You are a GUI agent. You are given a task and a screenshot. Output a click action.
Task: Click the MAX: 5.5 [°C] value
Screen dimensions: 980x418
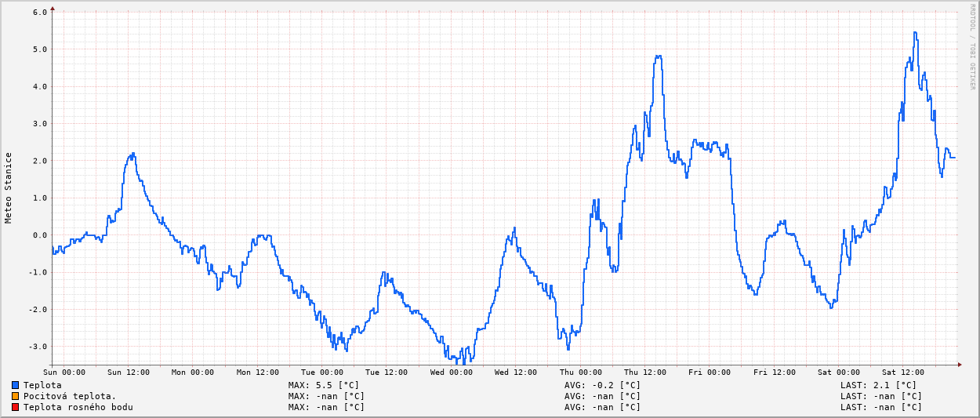[323, 385]
